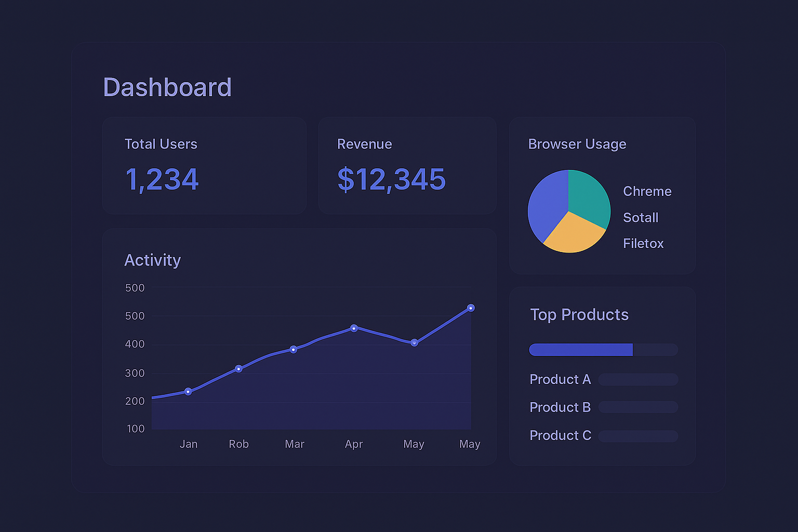Click the teal slice of the pie chart
This screenshot has width=798, height=532.
click(587, 196)
